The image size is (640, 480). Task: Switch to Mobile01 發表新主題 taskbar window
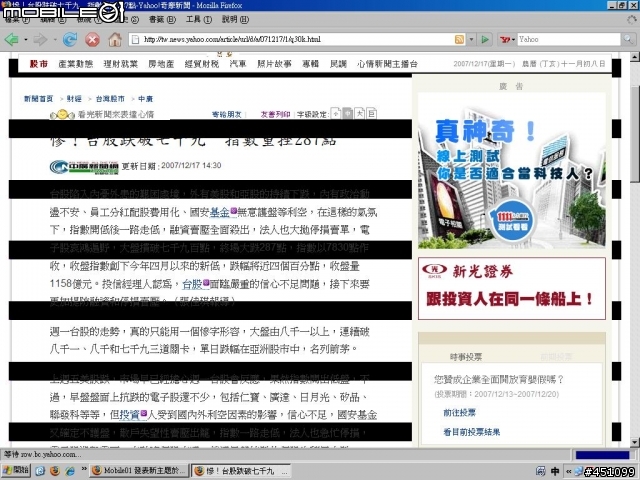pos(140,471)
